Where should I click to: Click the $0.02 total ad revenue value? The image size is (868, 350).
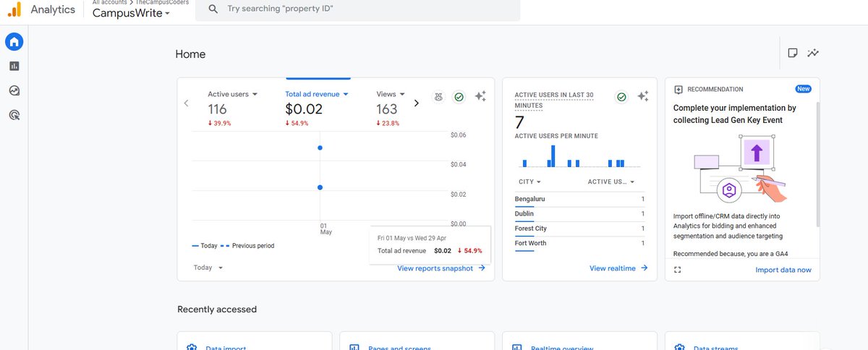point(304,109)
